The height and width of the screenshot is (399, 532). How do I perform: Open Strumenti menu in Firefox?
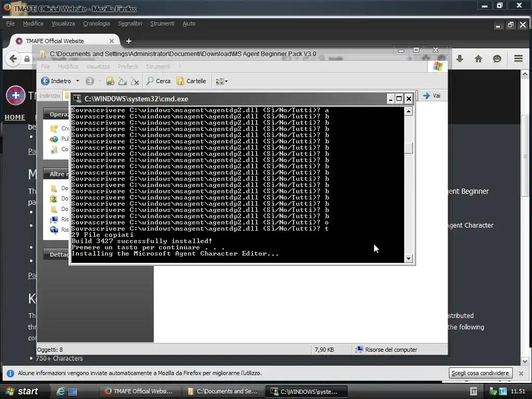coord(162,23)
